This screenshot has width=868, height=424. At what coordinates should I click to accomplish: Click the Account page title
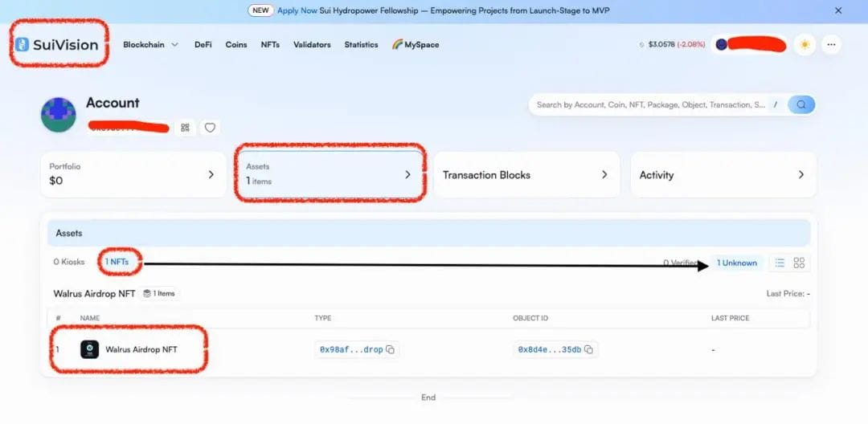click(113, 103)
